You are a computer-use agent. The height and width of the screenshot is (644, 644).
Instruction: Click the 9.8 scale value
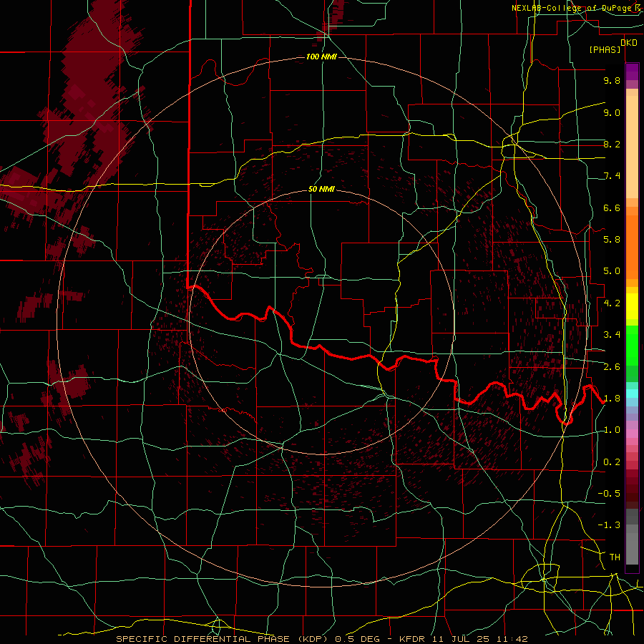(612, 80)
